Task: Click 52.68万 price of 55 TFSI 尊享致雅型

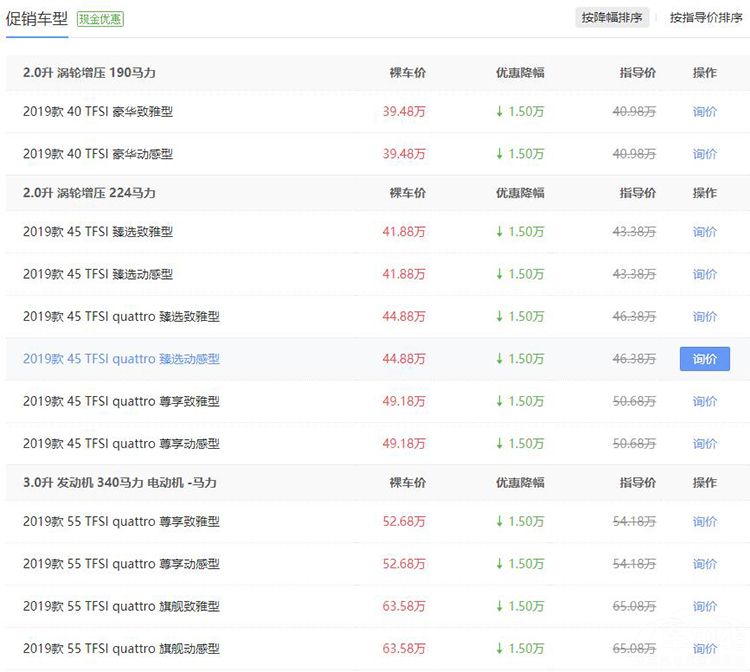Action: click(x=404, y=521)
